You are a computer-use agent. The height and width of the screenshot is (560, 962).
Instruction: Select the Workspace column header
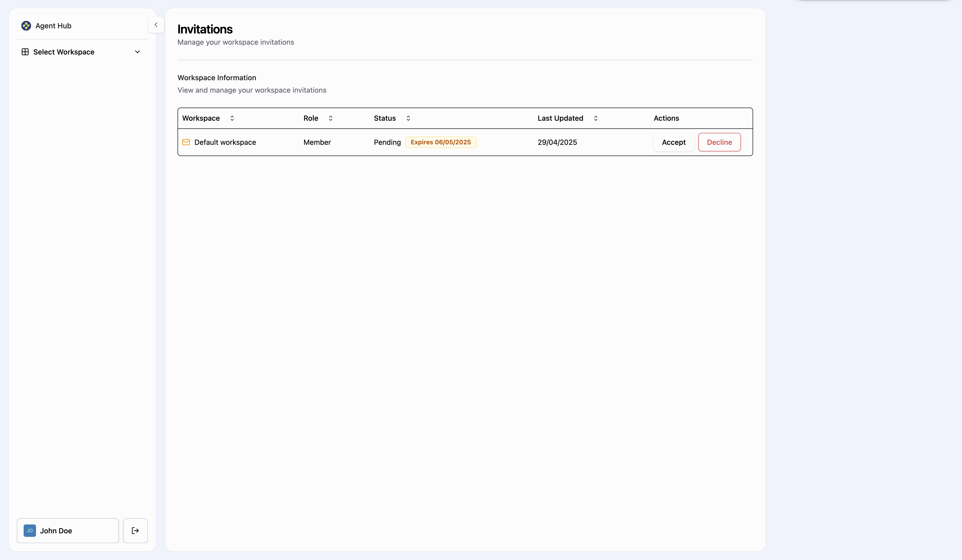point(201,118)
